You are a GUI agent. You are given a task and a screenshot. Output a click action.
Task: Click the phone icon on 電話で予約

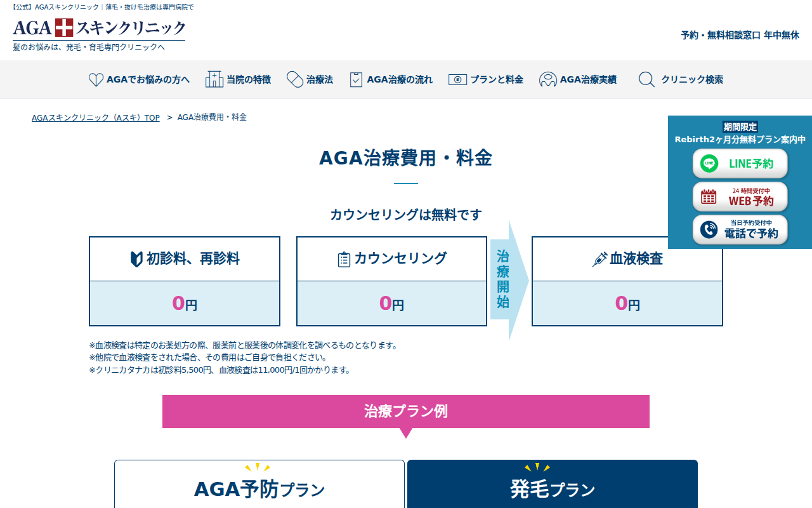pyautogui.click(x=709, y=229)
